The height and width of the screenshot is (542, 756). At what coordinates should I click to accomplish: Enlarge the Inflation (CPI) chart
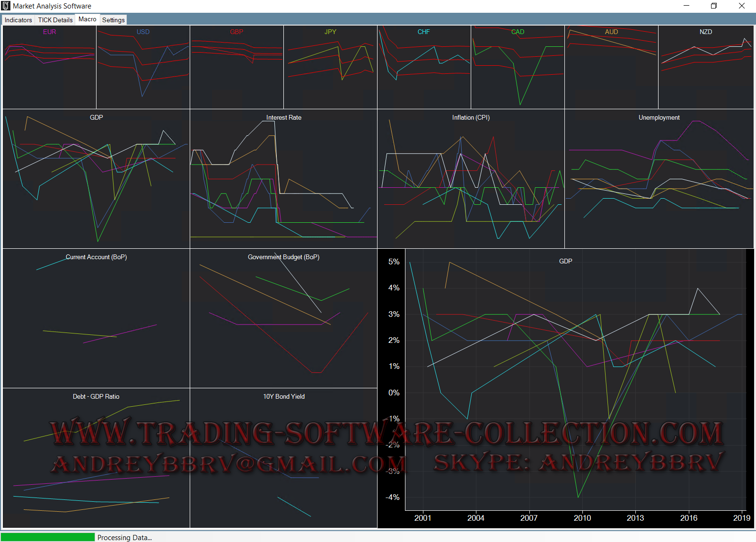(471, 179)
